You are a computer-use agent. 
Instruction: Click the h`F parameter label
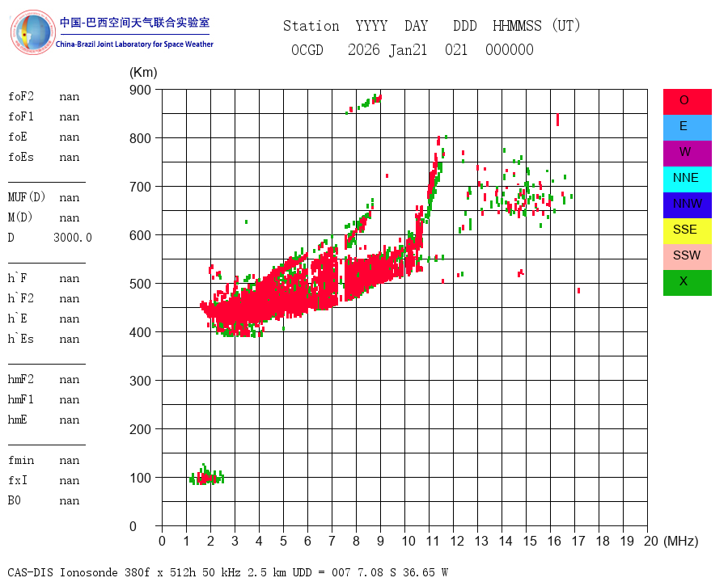click(x=17, y=278)
